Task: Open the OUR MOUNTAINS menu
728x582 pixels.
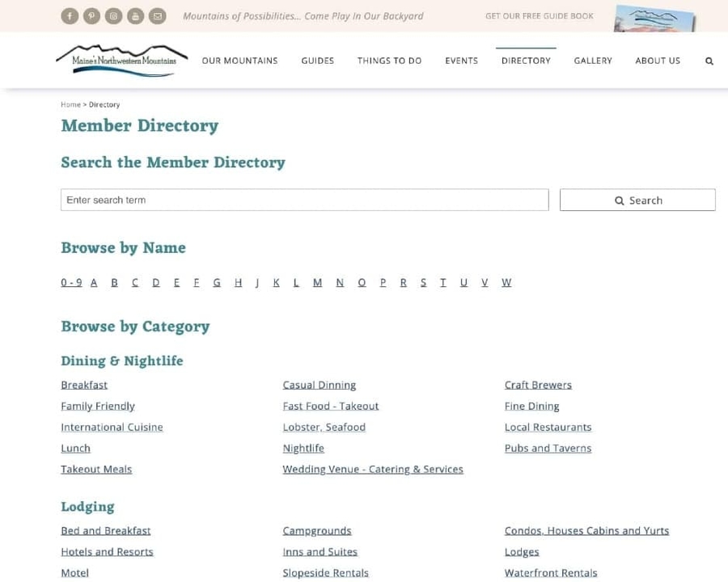Action: coord(239,60)
